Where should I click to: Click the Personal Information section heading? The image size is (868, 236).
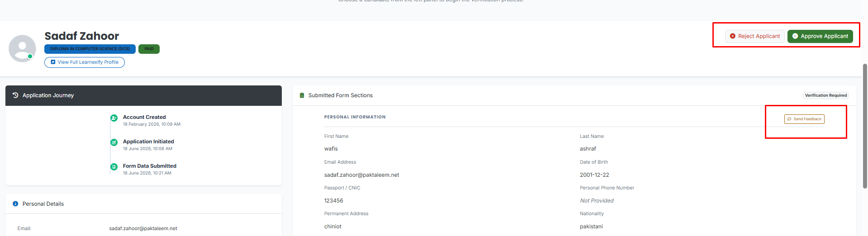point(355,117)
